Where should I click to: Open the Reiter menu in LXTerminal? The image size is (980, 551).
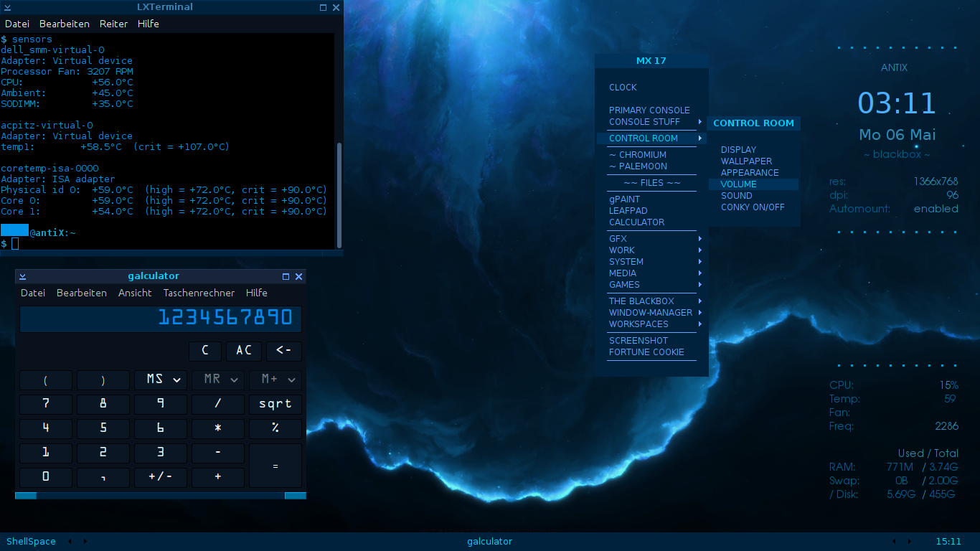pyautogui.click(x=113, y=24)
